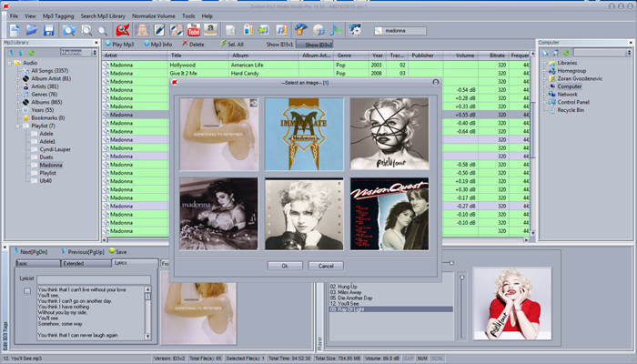637x364 pixels.
Task: Switch to the Extended tab
Action: [86, 263]
